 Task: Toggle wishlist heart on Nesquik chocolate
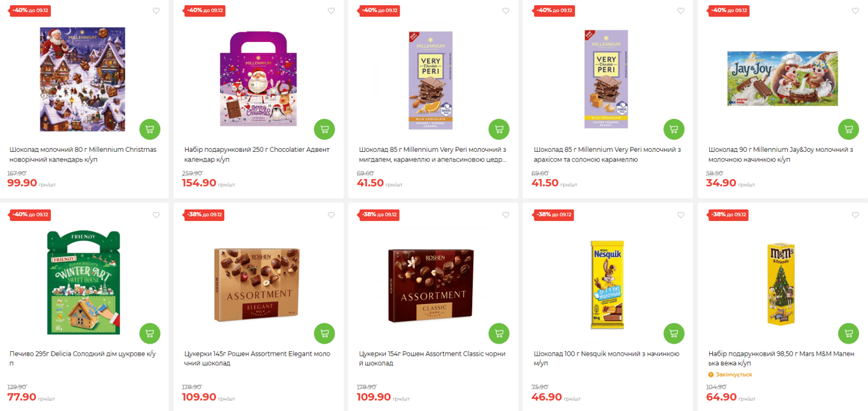click(x=681, y=215)
